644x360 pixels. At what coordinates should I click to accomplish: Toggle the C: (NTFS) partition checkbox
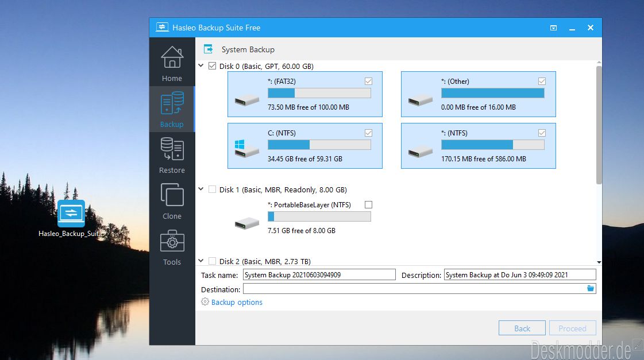point(368,133)
